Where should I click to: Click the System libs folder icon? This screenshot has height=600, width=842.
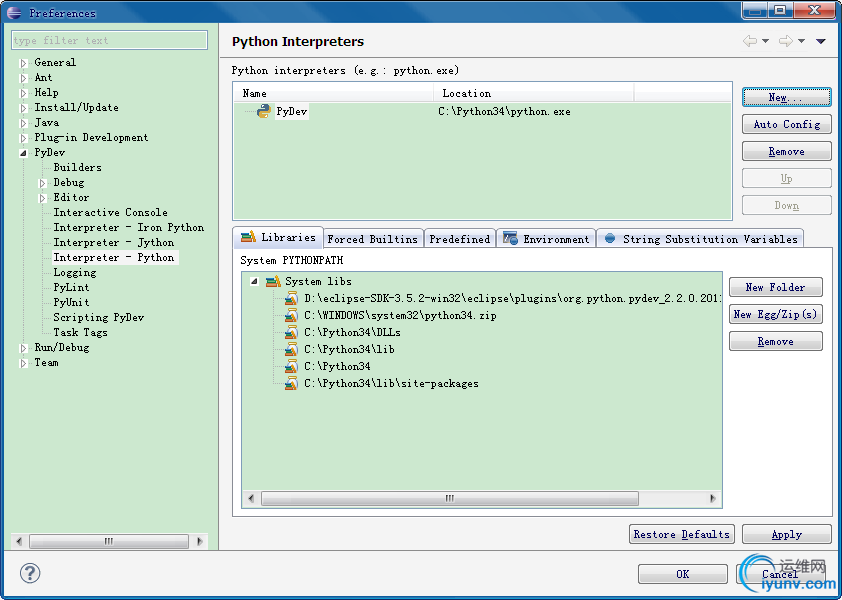(273, 281)
